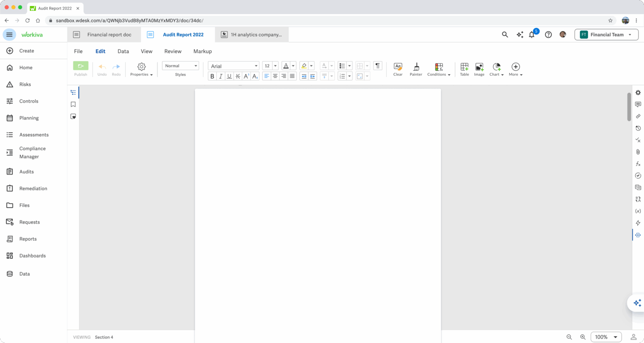Zoom out using the minus magnifier
Image resolution: width=644 pixels, height=343 pixels.
(x=569, y=337)
